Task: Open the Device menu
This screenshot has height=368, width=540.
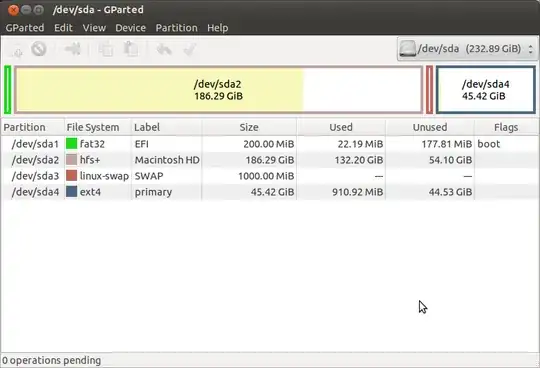Action: (131, 28)
